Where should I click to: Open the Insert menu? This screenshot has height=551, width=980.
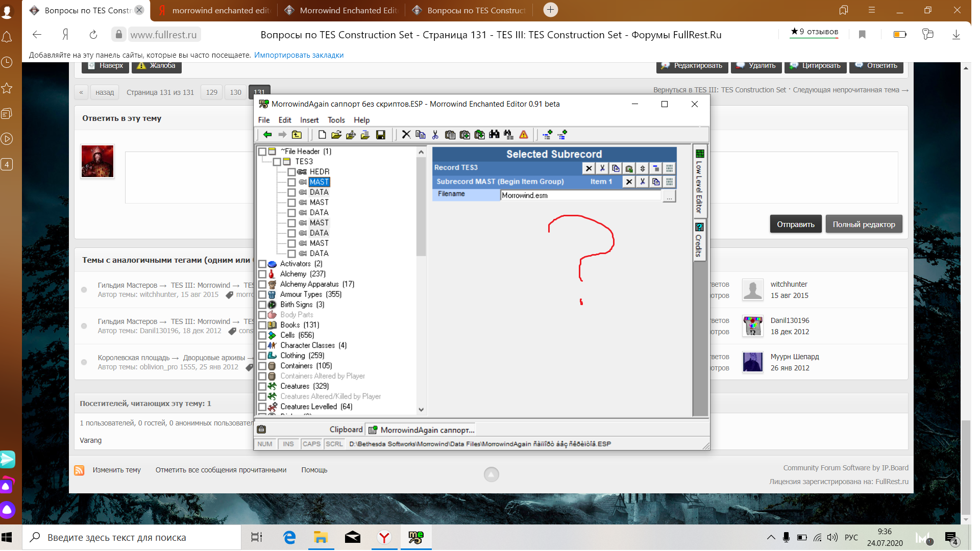click(309, 120)
